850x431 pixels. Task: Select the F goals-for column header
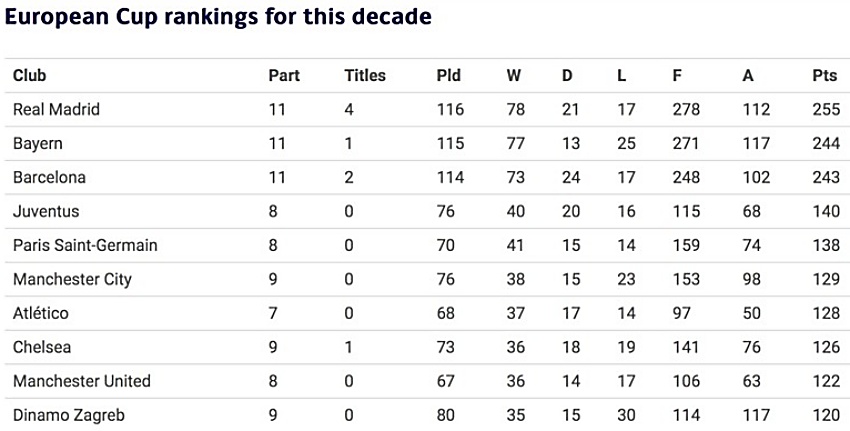click(x=677, y=75)
